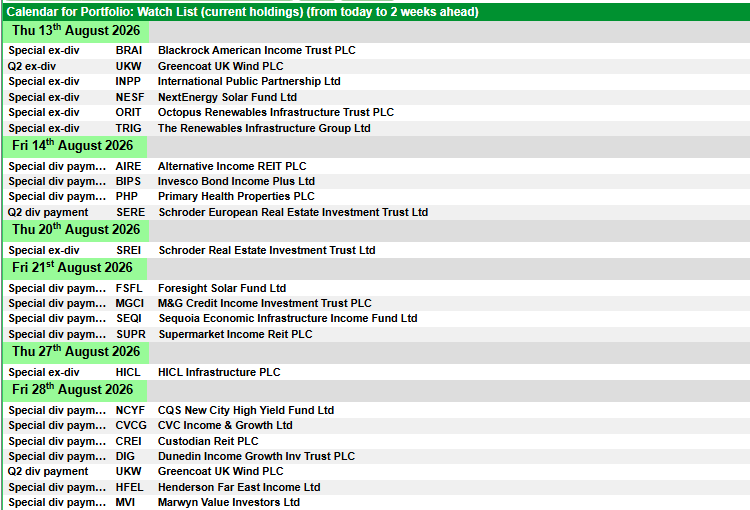Viewport: 750px width, 510px height.
Task: Open CVC Income & Growth Ltd entry
Action: (225, 425)
